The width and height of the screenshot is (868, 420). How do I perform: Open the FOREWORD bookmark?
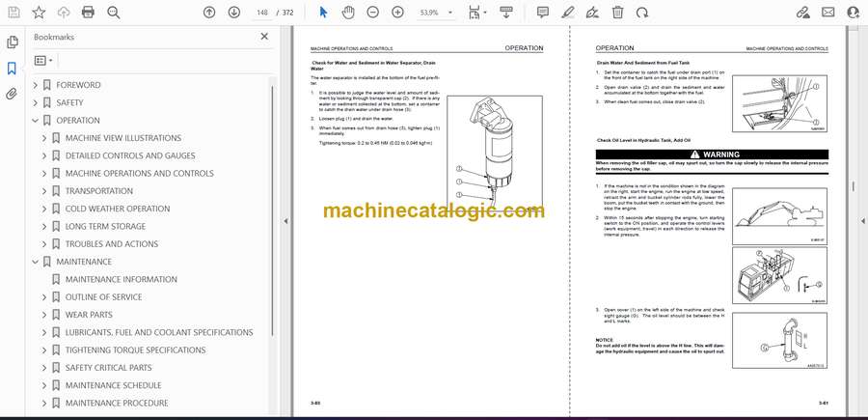pos(78,85)
